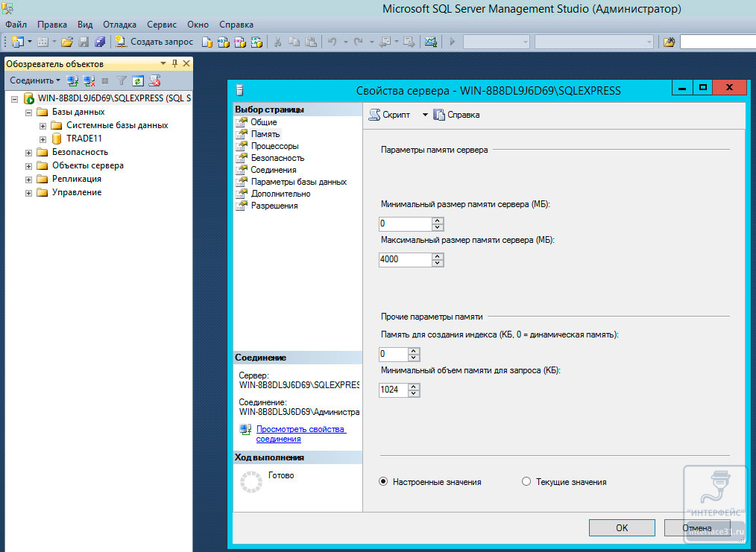Viewport: 756px width, 552px height.
Task: Expand the 'Управление' node
Action: click(x=28, y=193)
